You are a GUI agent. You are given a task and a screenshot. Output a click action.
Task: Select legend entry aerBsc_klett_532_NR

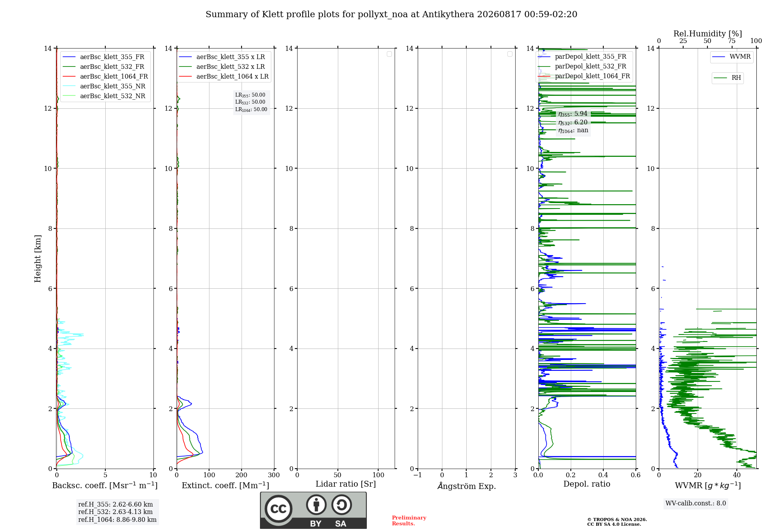tap(104, 96)
